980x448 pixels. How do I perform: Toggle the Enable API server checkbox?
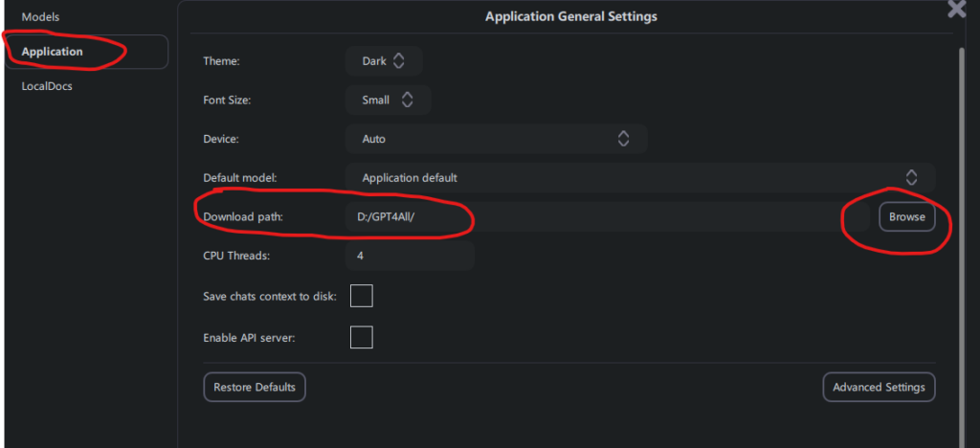click(x=361, y=337)
